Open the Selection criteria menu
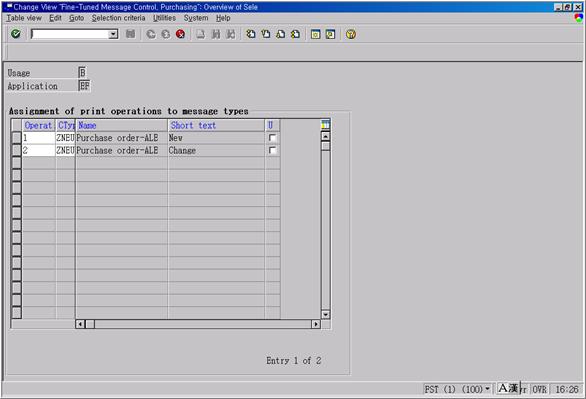586x399 pixels. click(x=118, y=18)
